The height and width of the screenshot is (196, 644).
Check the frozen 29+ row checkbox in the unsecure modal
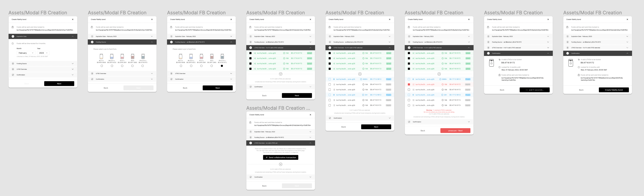tap(409, 95)
